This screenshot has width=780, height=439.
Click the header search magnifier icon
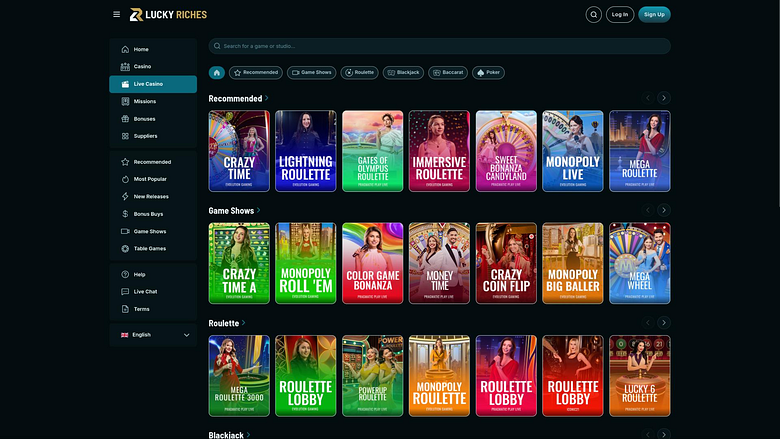tap(593, 14)
